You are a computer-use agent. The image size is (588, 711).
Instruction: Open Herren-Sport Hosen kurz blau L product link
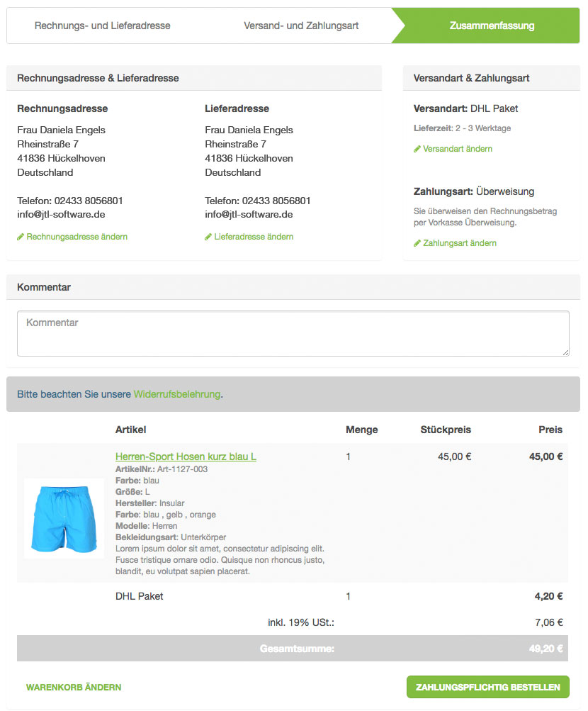(x=186, y=457)
